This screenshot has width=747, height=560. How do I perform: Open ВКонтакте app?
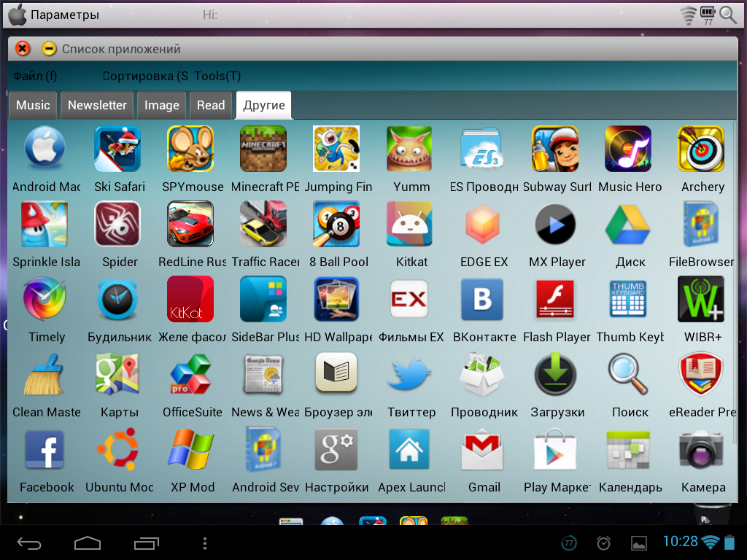tap(482, 298)
